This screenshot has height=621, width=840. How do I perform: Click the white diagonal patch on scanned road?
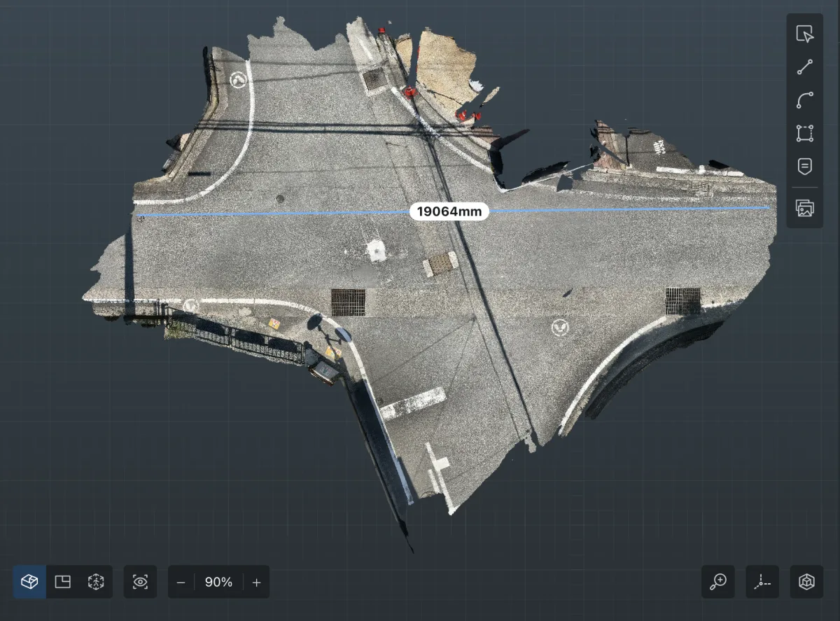[413, 403]
